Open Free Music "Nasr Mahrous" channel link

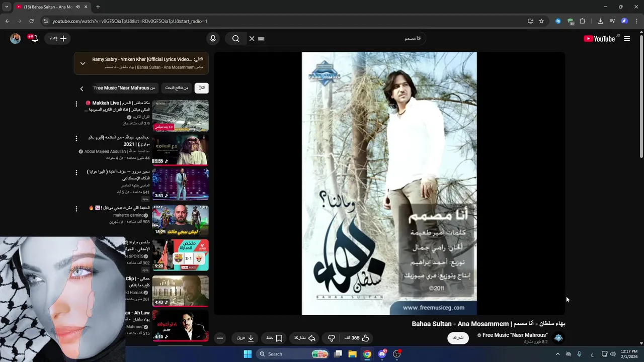515,335
